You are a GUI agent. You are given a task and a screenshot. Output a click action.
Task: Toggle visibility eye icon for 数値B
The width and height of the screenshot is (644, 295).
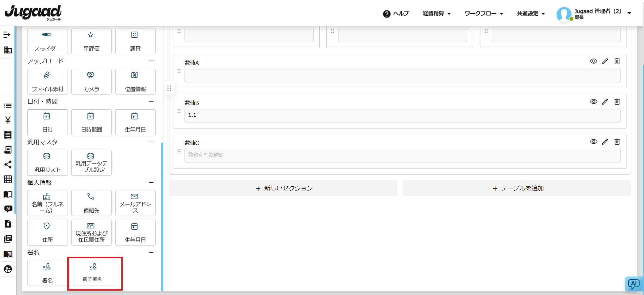coord(593,102)
